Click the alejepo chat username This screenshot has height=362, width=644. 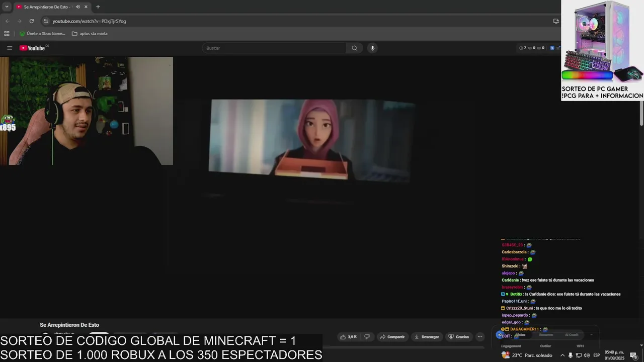[x=508, y=273]
